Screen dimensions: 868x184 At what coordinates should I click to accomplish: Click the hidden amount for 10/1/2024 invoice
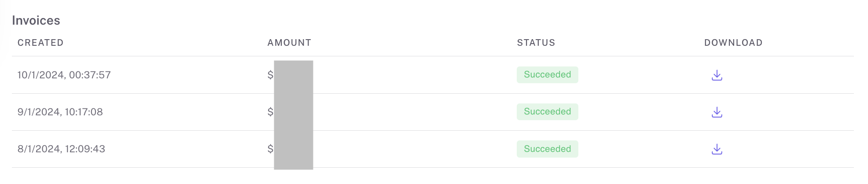point(294,75)
